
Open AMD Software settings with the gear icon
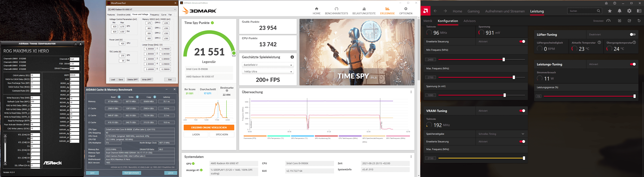coord(629,11)
